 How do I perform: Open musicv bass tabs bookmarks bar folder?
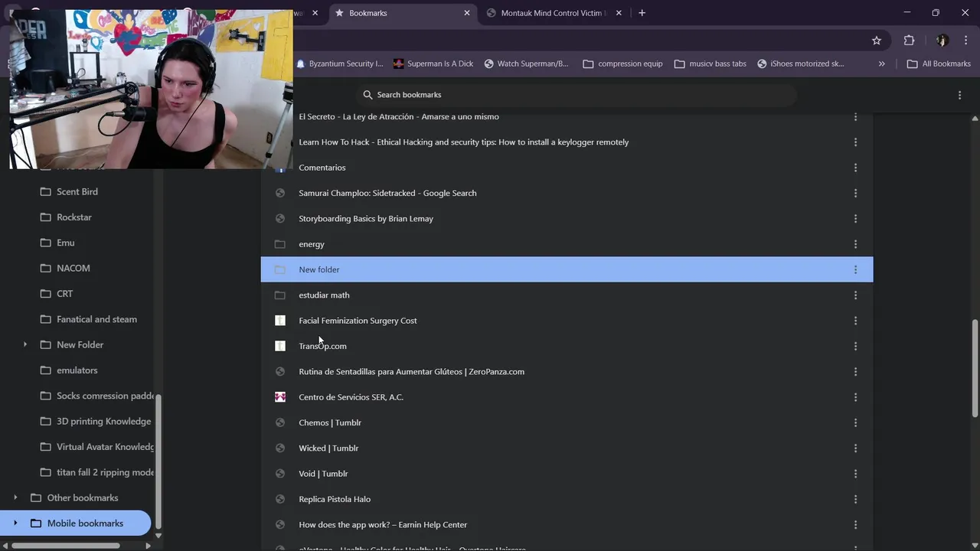710,64
